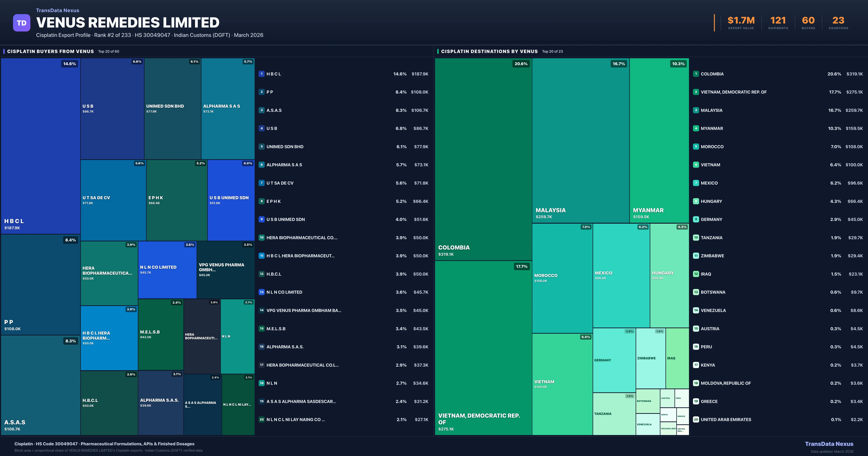Click rank badge 1 beside H B C L
The height and width of the screenshot is (456, 868).
pyautogui.click(x=261, y=74)
